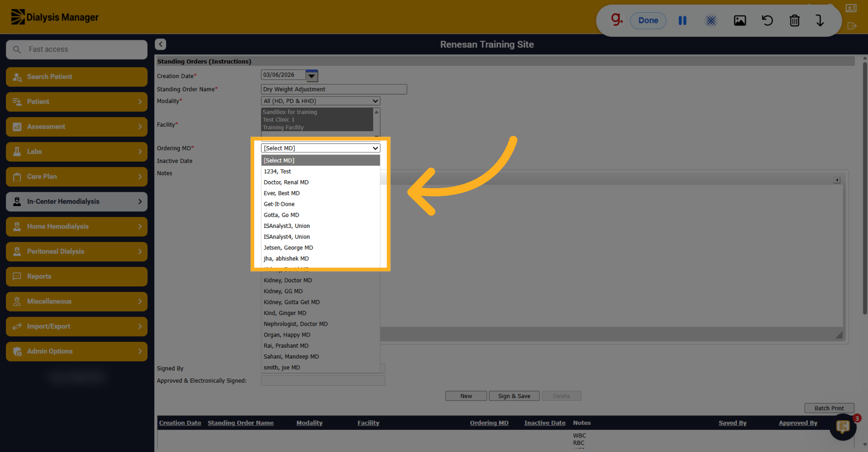This screenshot has width=868, height=452.
Task: Click the image screenshot icon in toolbar
Action: tap(740, 21)
